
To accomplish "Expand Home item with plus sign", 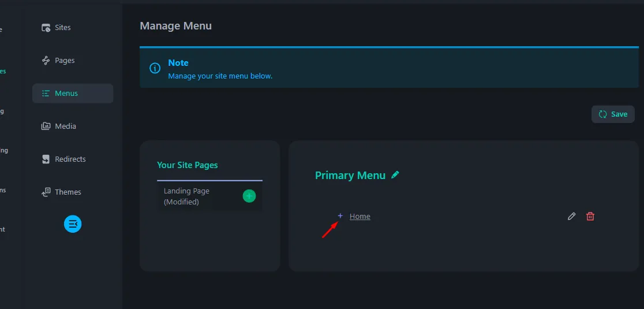I will (340, 216).
